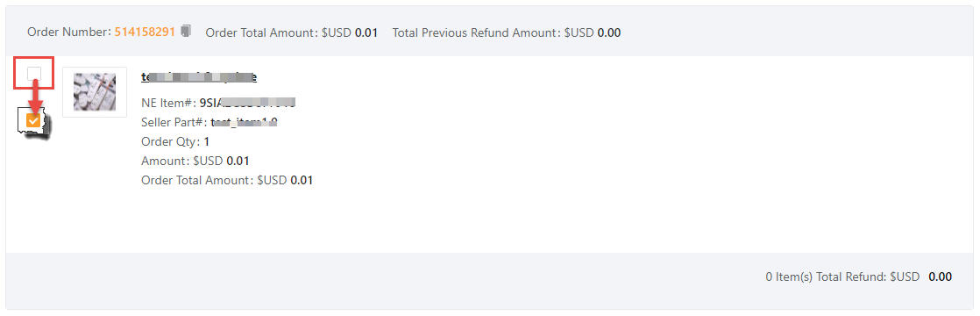Click the Order Qty label
The image size is (980, 316).
pyautogui.click(x=171, y=141)
